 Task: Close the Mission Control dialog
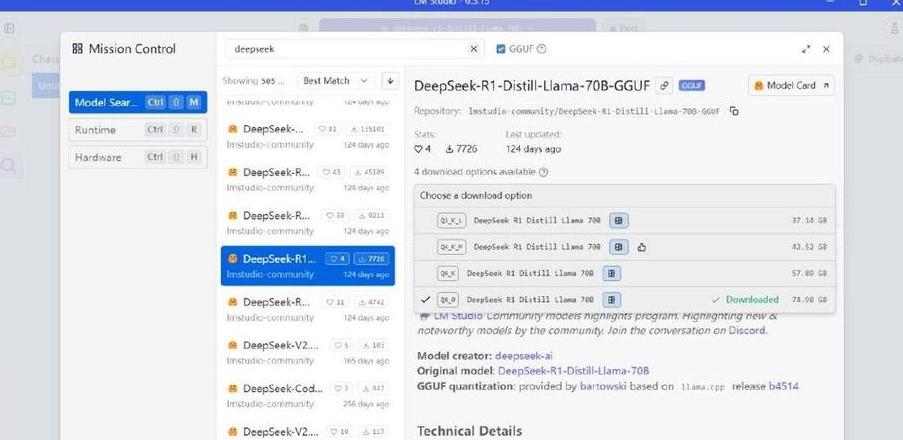(x=826, y=49)
